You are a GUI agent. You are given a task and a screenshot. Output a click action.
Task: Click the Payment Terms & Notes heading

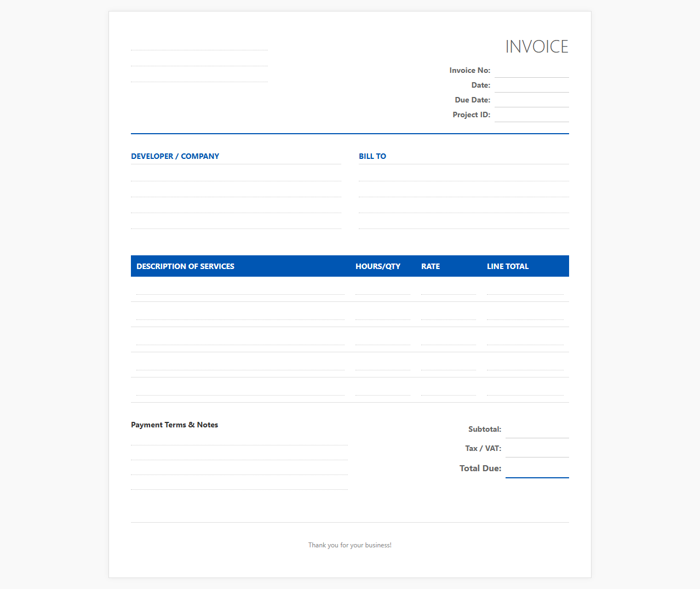tap(174, 425)
